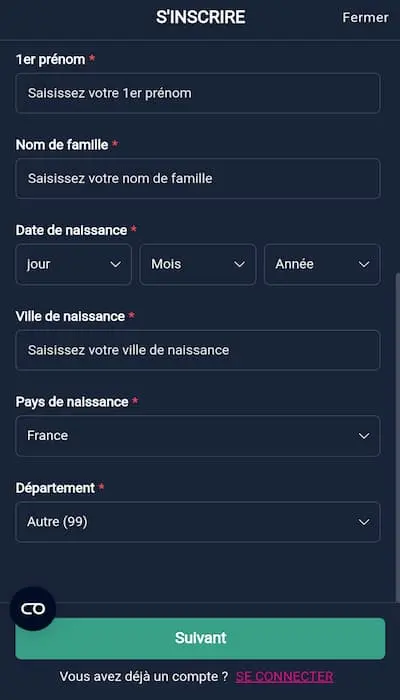The width and height of the screenshot is (400, 700).
Task: Close the form with Fermer
Action: click(365, 17)
